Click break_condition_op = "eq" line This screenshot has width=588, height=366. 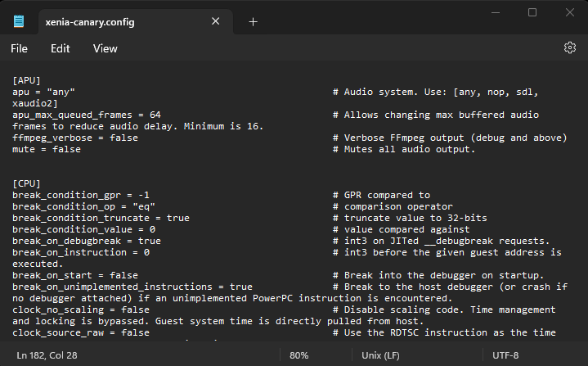83,206
